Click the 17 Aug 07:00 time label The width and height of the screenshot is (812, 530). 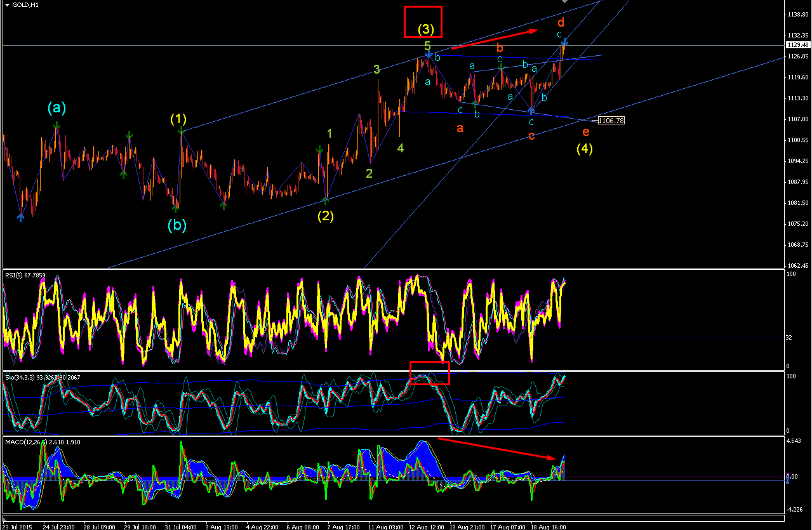click(x=508, y=526)
